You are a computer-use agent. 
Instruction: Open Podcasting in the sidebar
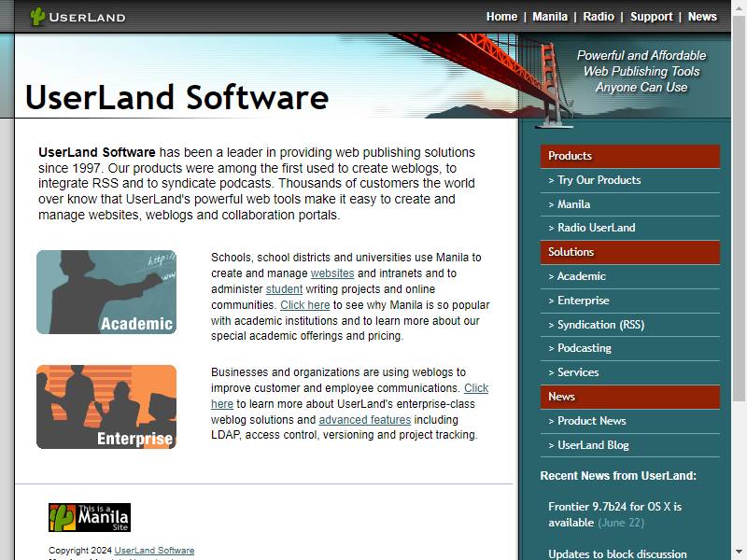(x=629, y=348)
